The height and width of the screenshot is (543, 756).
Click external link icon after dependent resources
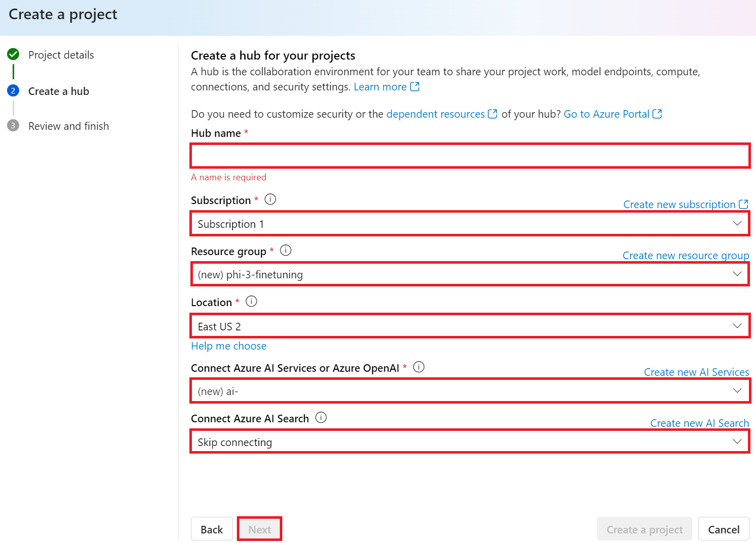pyautogui.click(x=493, y=114)
